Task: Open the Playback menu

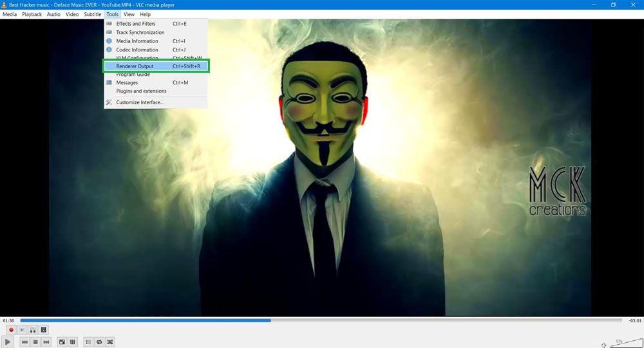Action: coord(32,14)
